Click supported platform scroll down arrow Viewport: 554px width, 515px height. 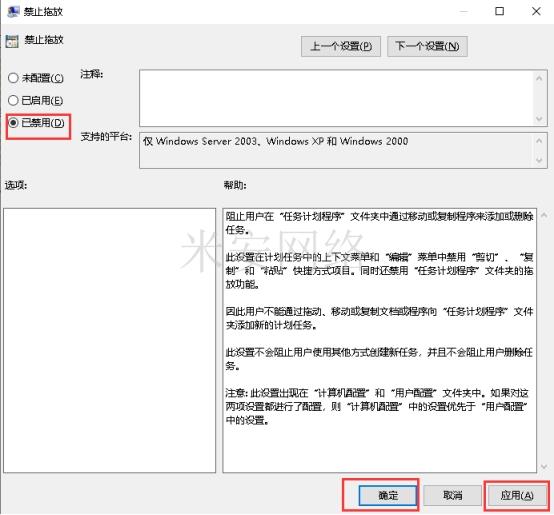tap(539, 160)
